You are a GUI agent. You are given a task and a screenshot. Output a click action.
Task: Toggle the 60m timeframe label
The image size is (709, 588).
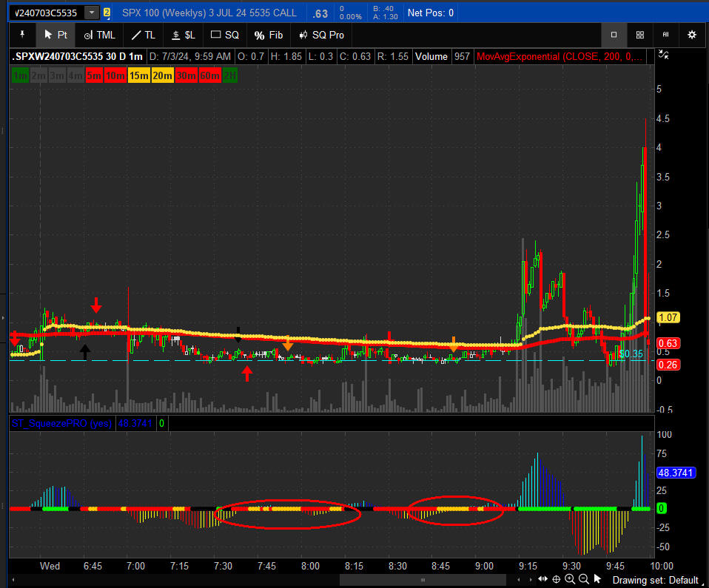pos(209,75)
